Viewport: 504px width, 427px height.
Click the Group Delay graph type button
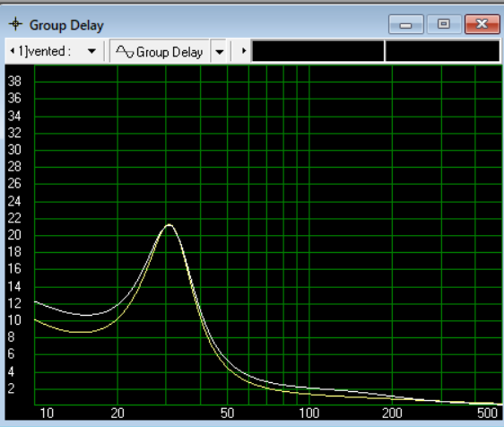[x=160, y=51]
